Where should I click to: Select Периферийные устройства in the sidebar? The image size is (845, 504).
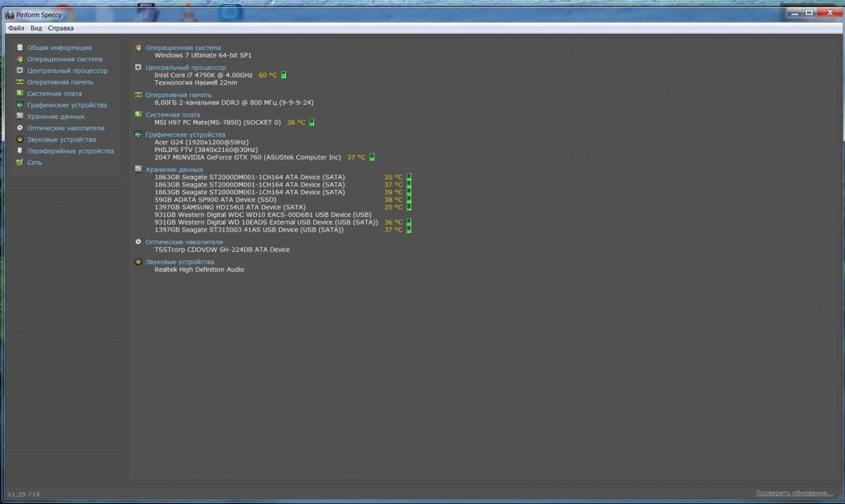(x=70, y=151)
